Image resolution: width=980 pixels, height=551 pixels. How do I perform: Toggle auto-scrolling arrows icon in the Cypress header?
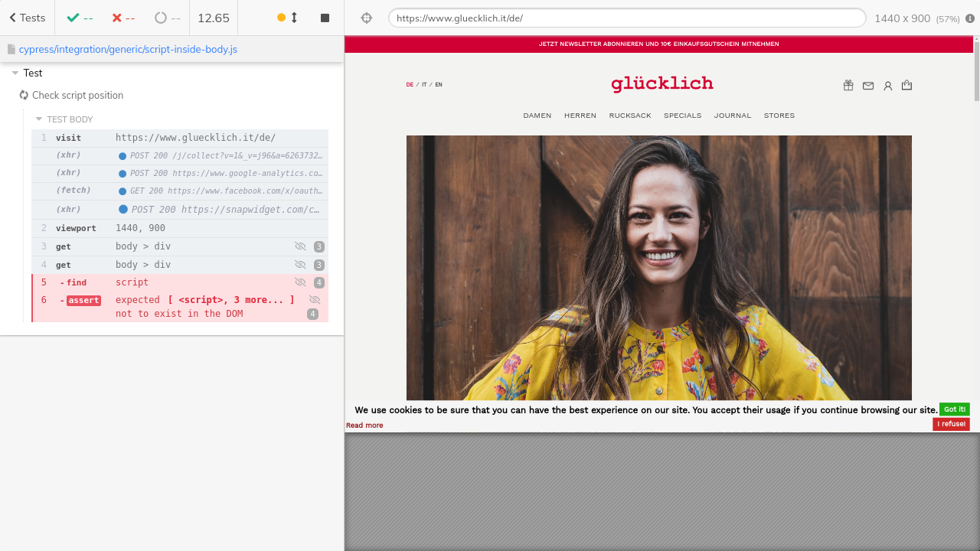click(x=294, y=18)
